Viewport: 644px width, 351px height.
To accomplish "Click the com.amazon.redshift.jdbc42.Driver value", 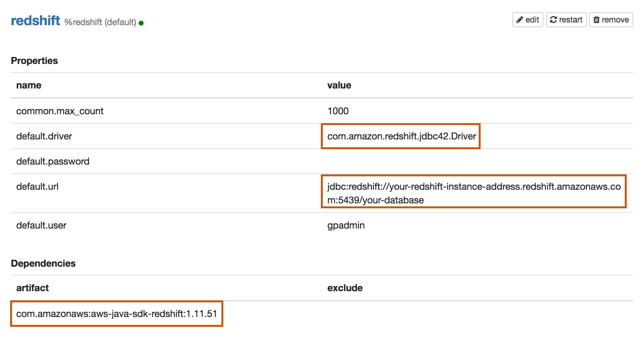I will tap(401, 136).
